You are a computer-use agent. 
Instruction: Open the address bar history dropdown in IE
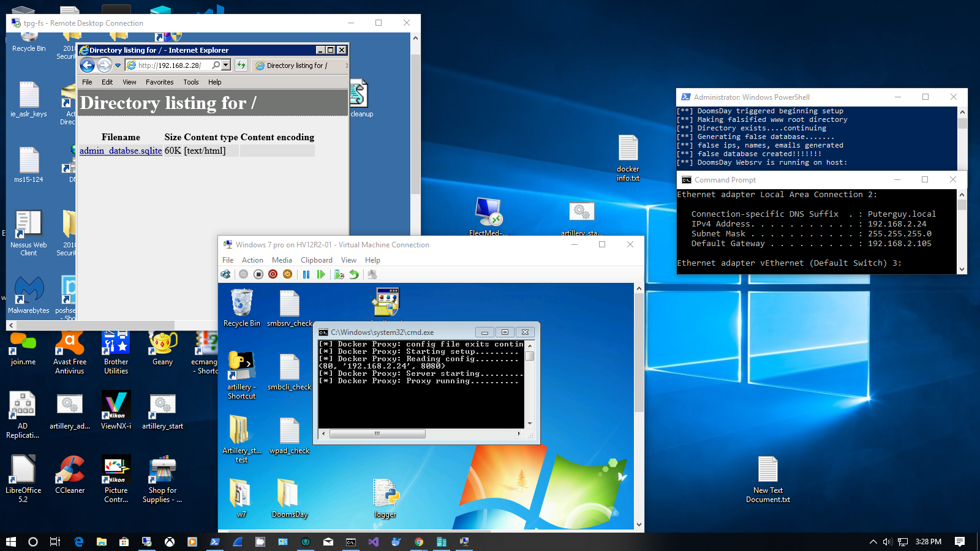click(225, 65)
